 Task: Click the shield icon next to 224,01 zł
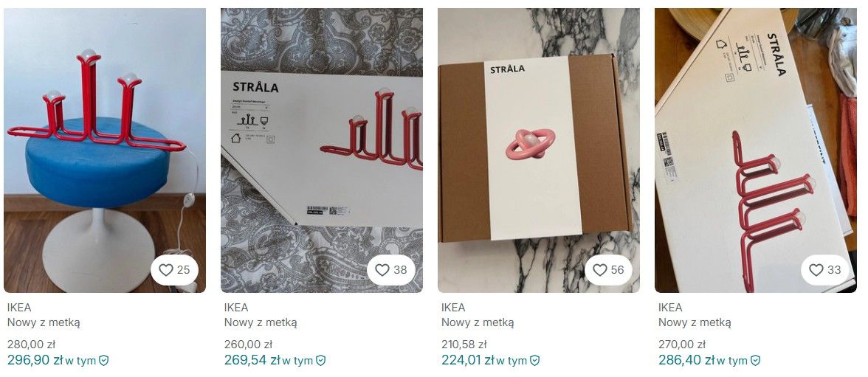pyautogui.click(x=535, y=361)
